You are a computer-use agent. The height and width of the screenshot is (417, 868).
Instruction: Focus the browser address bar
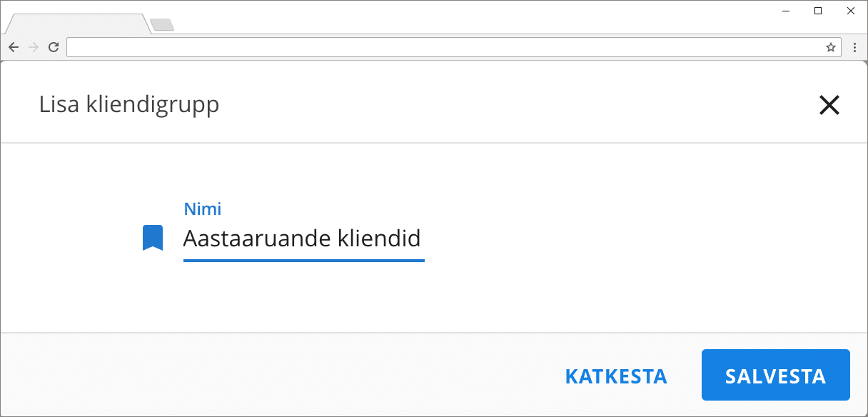pos(443,47)
